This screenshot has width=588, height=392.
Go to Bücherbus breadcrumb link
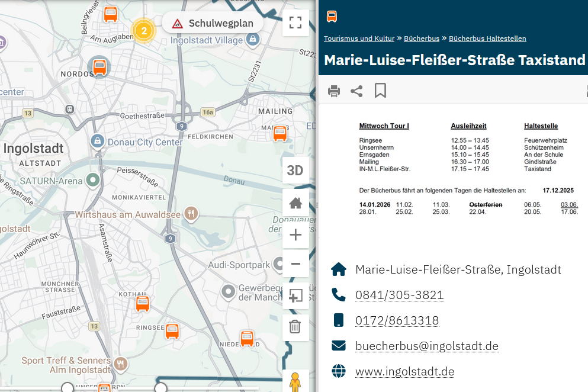(x=422, y=38)
